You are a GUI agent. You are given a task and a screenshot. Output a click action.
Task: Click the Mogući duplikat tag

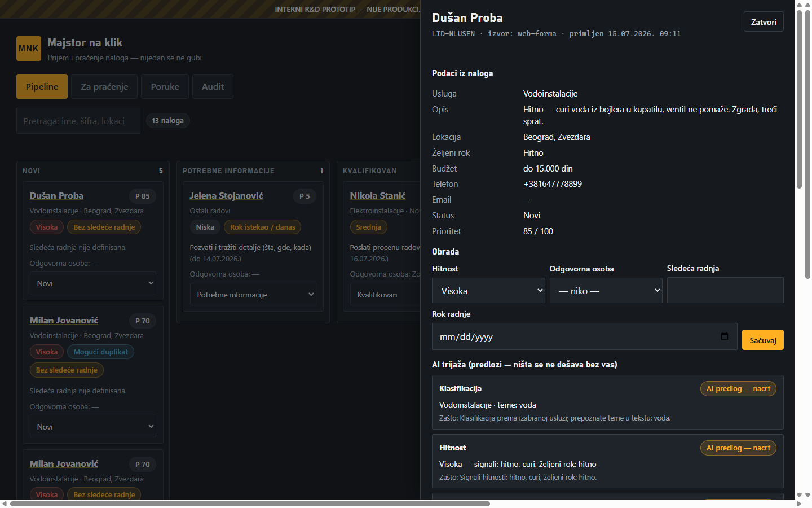(x=100, y=352)
